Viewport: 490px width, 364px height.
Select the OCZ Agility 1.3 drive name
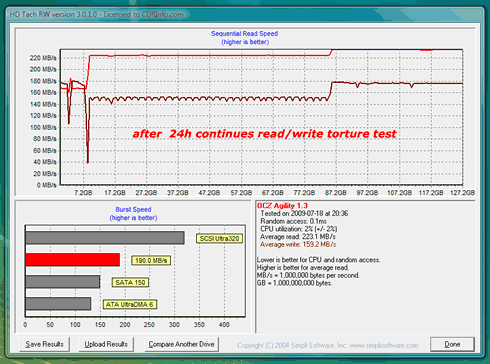pyautogui.click(x=282, y=206)
